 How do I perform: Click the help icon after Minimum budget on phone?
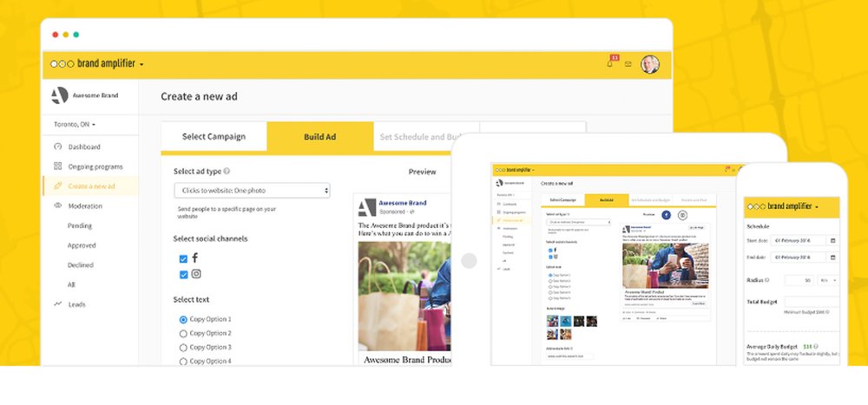point(827,312)
